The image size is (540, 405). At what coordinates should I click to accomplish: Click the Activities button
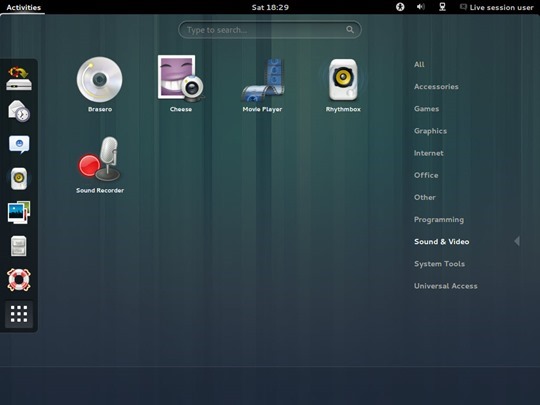tap(23, 7)
